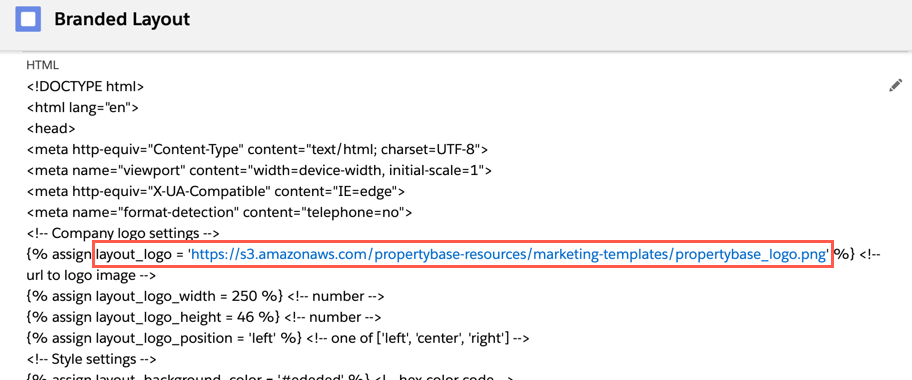
Task: Click the meta Content-Type charset line
Action: pos(257,150)
